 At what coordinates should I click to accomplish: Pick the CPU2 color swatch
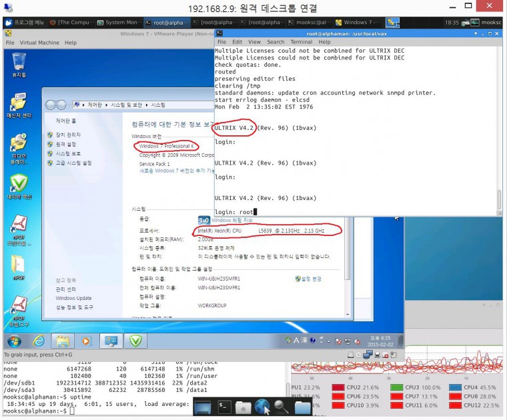pyautogui.click(x=338, y=387)
